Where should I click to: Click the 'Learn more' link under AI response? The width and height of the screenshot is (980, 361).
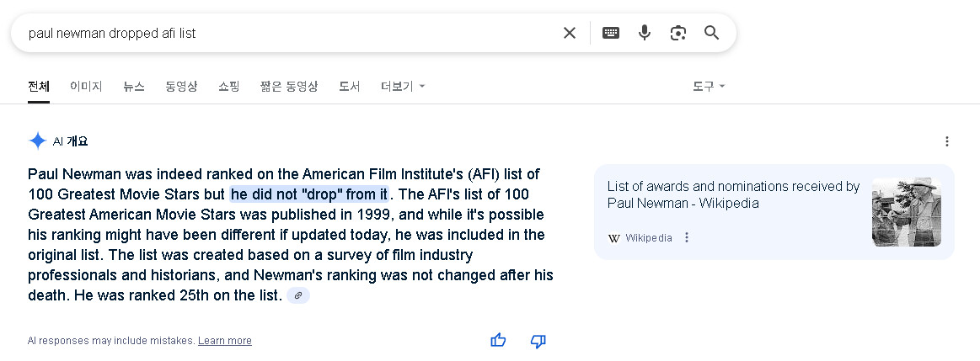225,341
